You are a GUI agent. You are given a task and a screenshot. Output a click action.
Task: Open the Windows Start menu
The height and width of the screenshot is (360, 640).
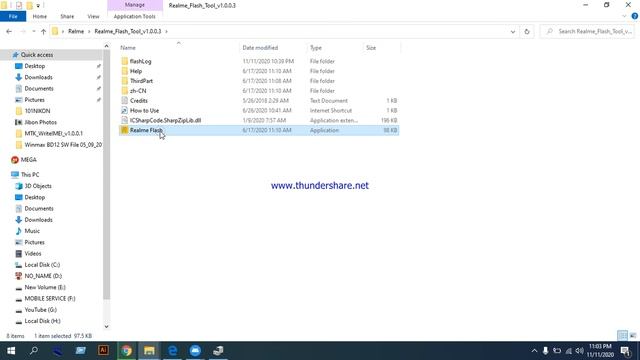[x=11, y=351]
